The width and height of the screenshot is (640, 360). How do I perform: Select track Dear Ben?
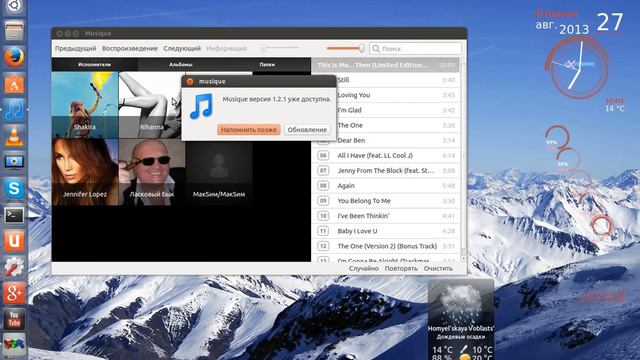click(386, 140)
